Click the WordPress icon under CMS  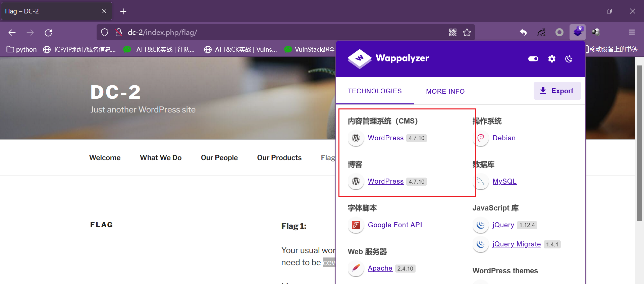tap(356, 138)
